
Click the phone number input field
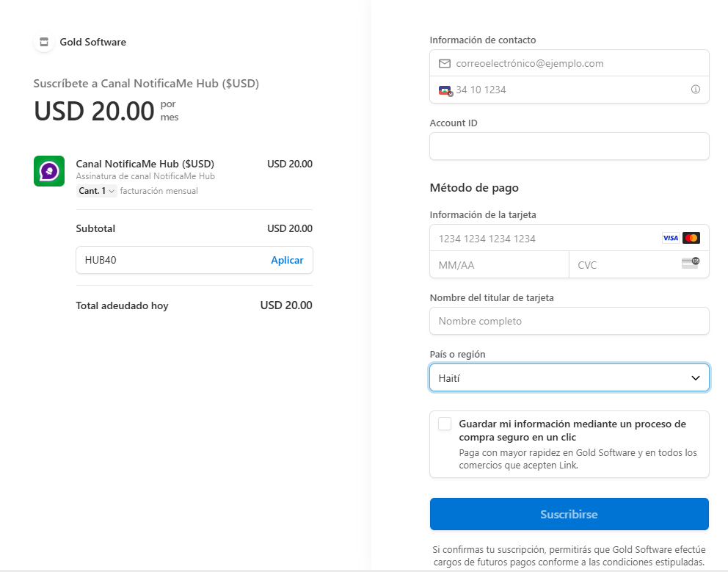tap(569, 90)
